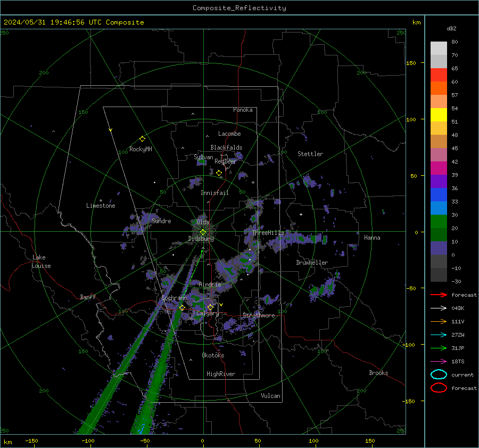Click the green 31JP arrow icon

point(439,348)
